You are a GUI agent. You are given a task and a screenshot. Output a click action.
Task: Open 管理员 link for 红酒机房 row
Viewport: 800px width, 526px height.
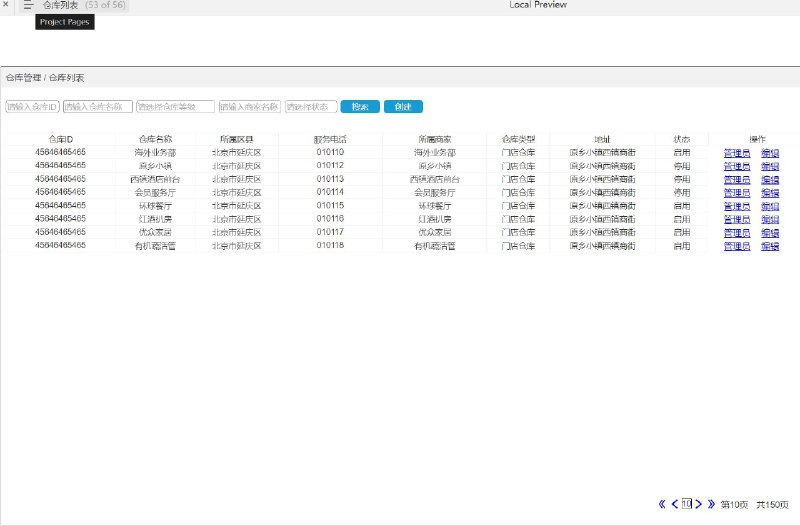737,219
